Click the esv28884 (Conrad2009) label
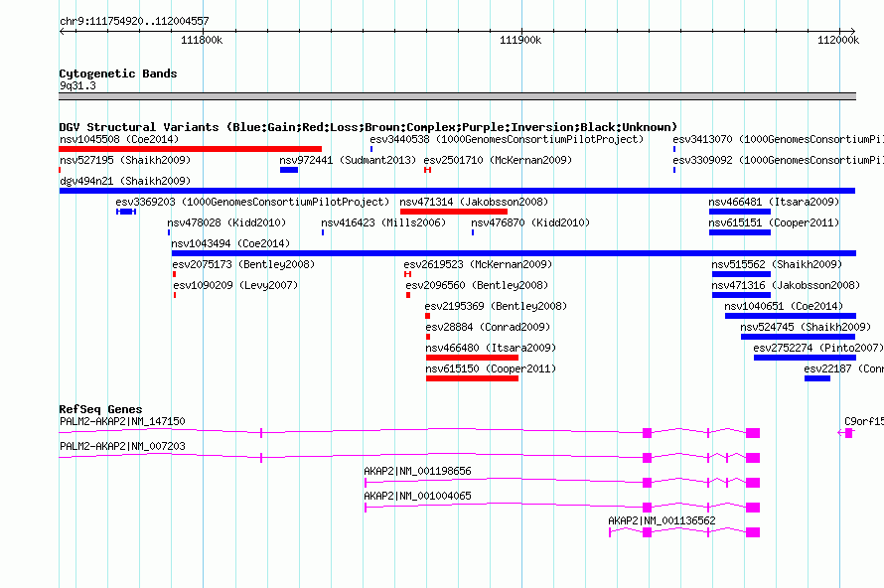 pos(488,327)
